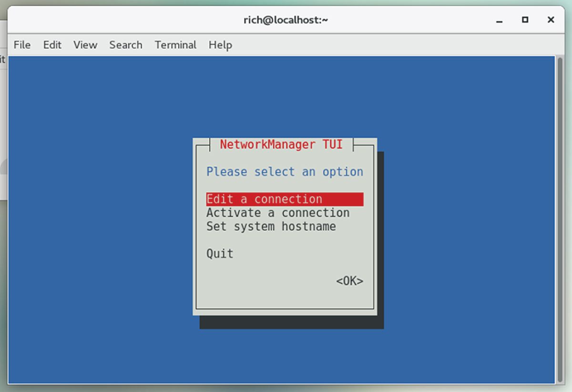Image resolution: width=572 pixels, height=392 pixels.
Task: Click the rich@localhost:~ title bar
Action: [x=286, y=20]
